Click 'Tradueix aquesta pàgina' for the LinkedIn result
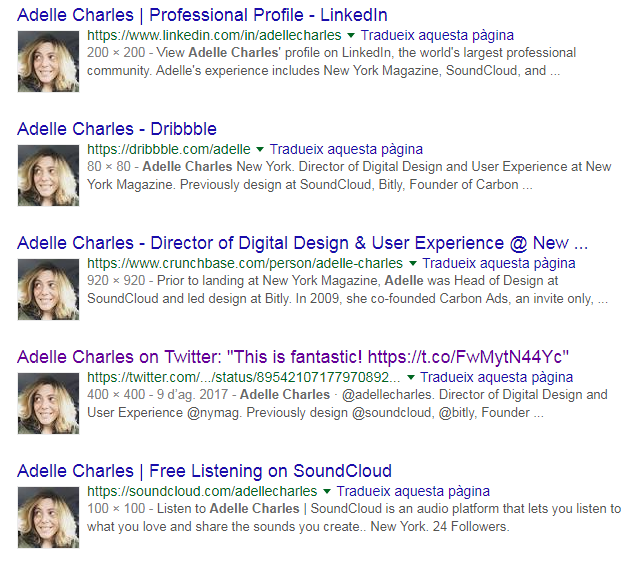 pos(437,35)
